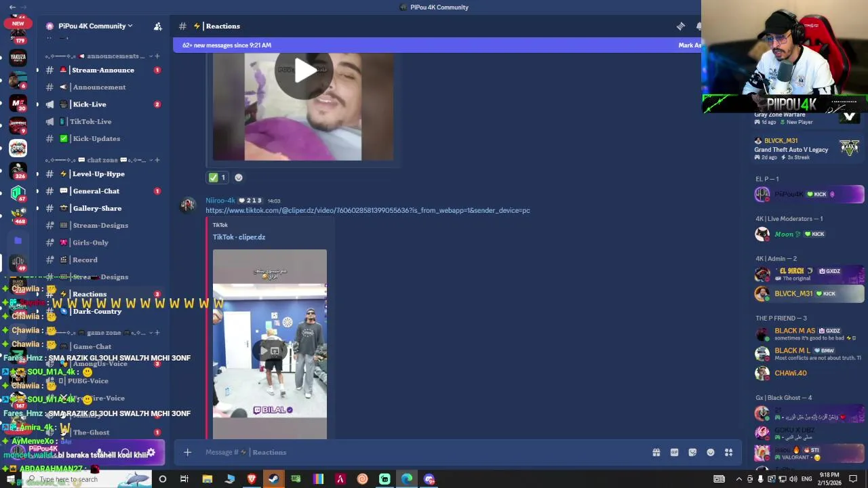The width and height of the screenshot is (868, 488).
Task: Create channel in chat zone category with plus
Action: (157, 160)
